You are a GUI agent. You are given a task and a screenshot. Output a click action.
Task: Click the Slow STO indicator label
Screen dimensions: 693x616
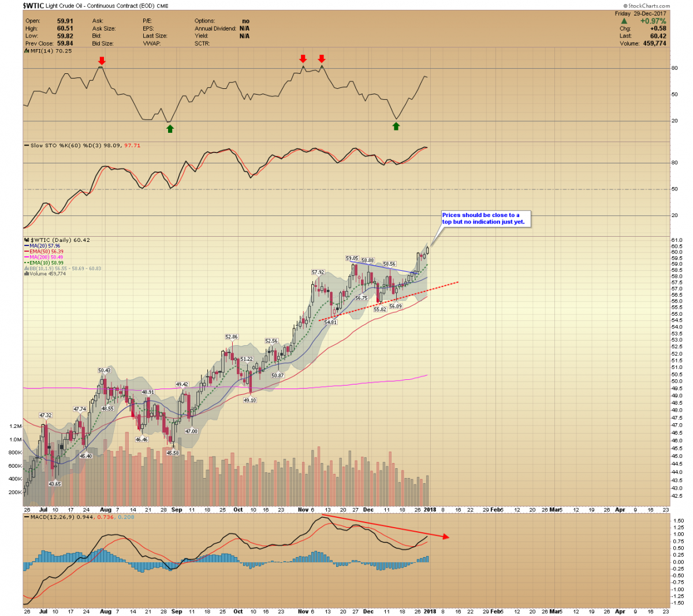pos(47,145)
